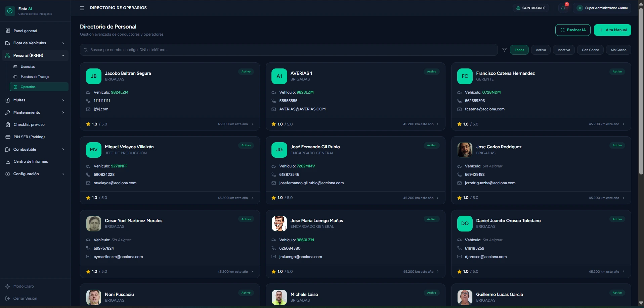Expand the Combustible chevron
The height and width of the screenshot is (308, 644).
(x=63, y=149)
